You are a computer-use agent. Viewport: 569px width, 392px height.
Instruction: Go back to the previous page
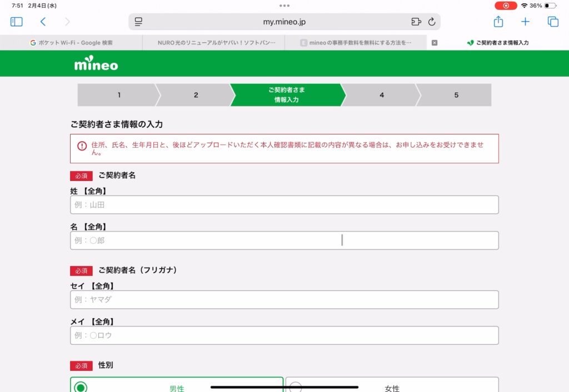pyautogui.click(x=43, y=22)
